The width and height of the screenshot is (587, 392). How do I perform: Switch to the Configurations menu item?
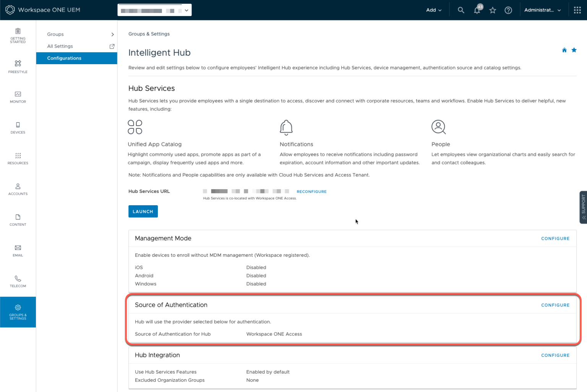coord(64,58)
